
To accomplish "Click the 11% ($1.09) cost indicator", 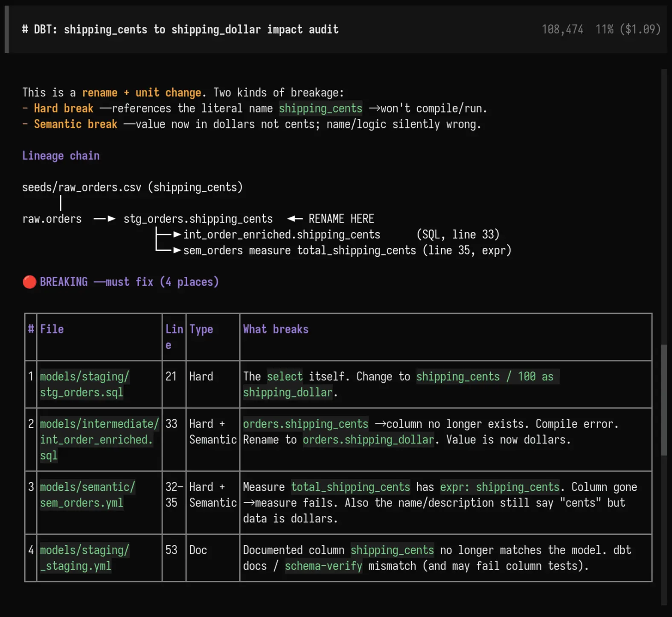I will [628, 29].
